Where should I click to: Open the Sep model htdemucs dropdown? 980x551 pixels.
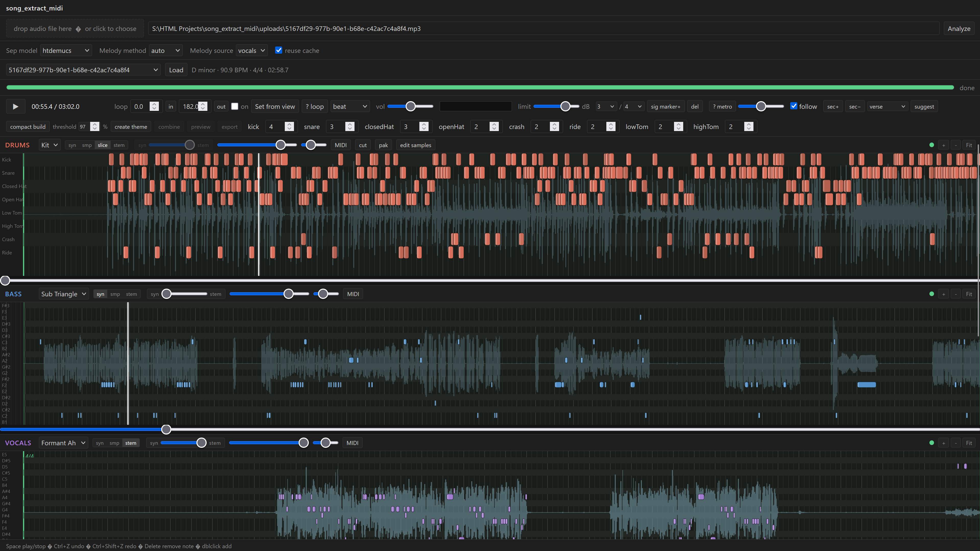point(66,51)
